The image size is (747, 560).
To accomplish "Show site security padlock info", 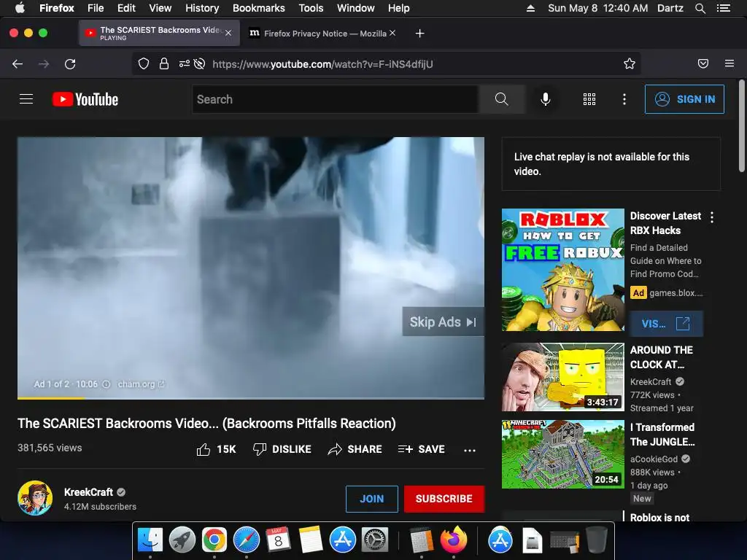I will coord(164,64).
